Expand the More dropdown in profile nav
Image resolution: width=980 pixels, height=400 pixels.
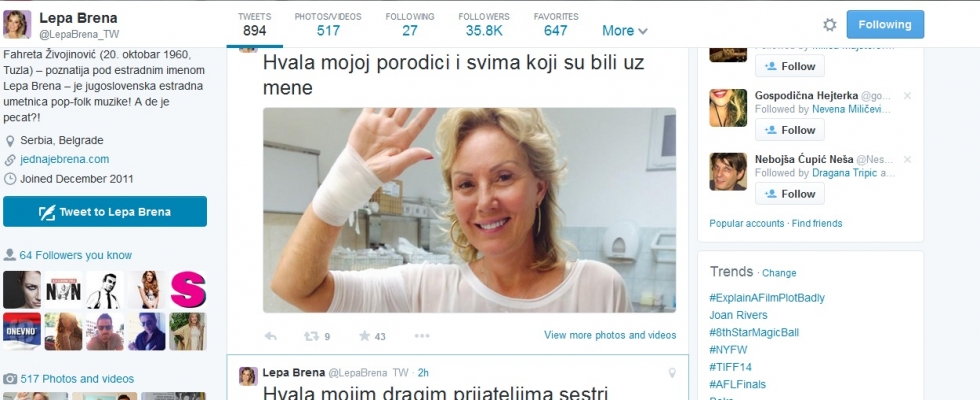(624, 31)
